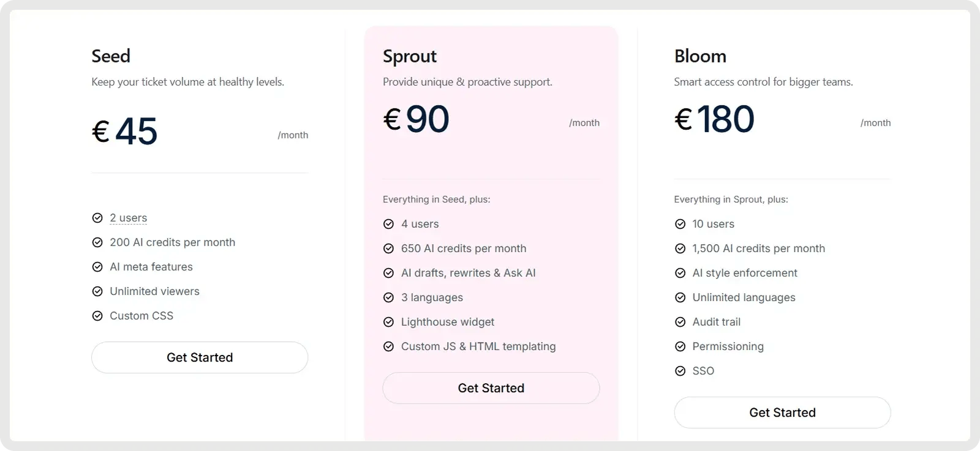Click the Get Started button under Seed
The width and height of the screenshot is (980, 451).
click(200, 357)
